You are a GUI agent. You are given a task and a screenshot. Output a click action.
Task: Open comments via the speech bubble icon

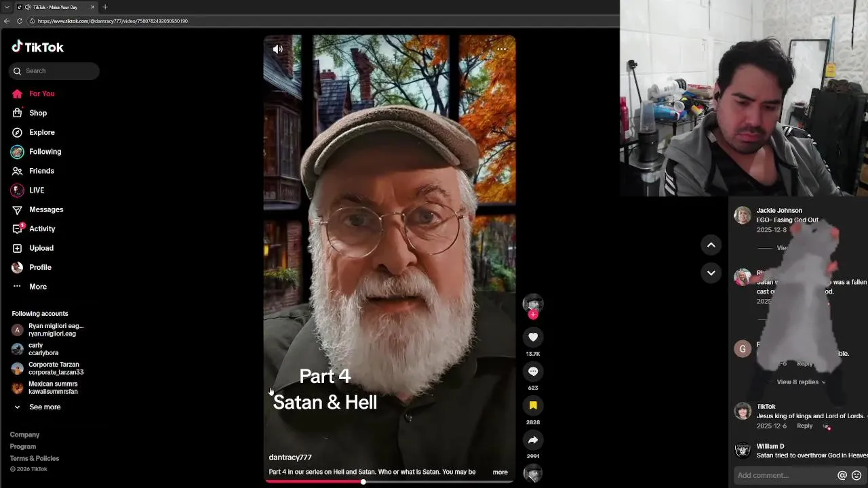pos(533,371)
